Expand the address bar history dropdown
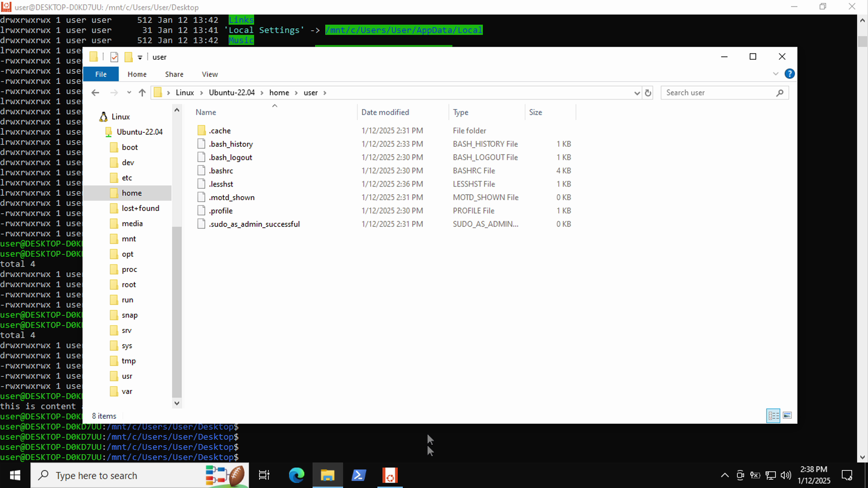Image resolution: width=868 pixels, height=488 pixels. point(637,93)
